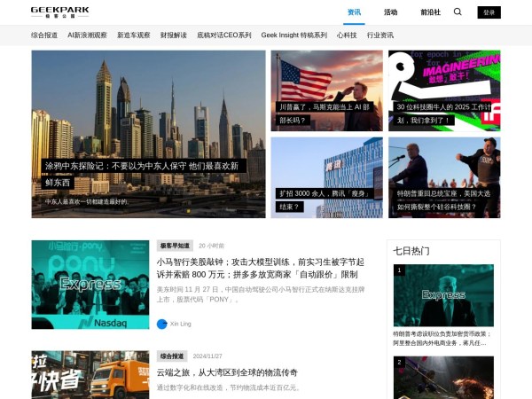Click the number 2 hot-rank badge

pyautogui.click(x=400, y=363)
